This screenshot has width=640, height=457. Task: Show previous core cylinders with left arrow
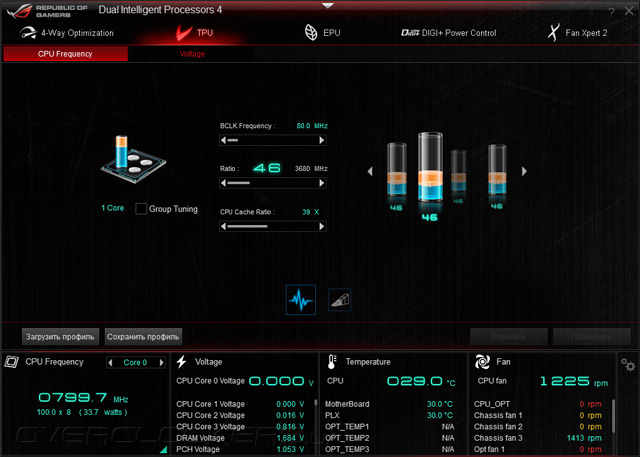pos(370,171)
